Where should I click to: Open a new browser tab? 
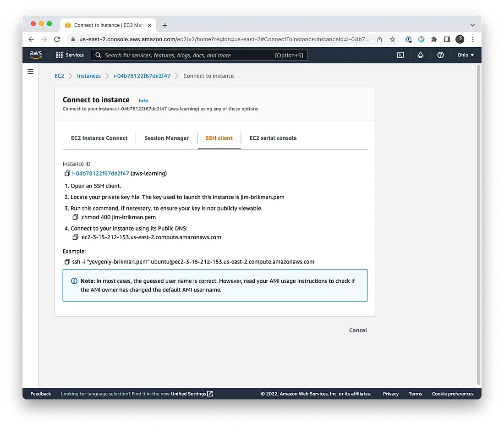pos(165,25)
